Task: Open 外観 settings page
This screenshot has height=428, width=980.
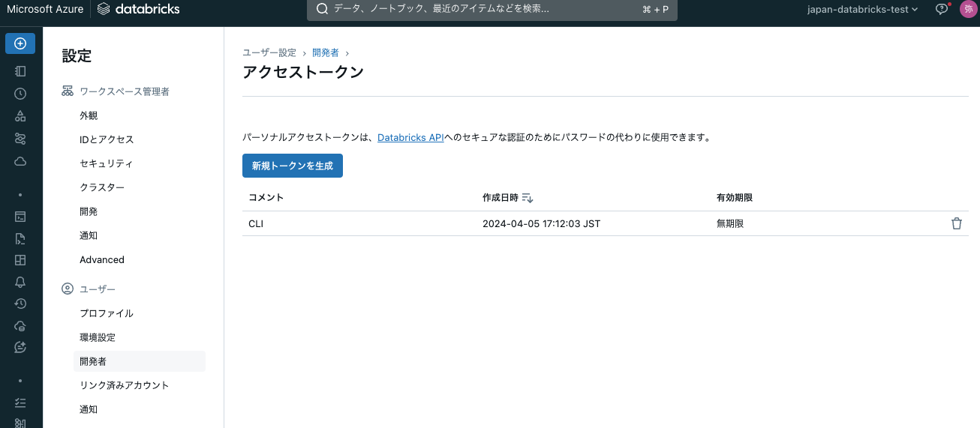Action: point(89,115)
